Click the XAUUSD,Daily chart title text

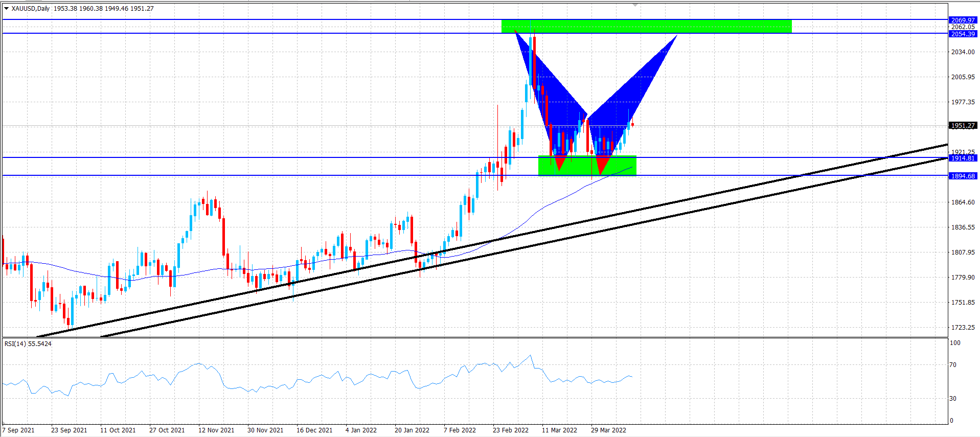click(x=31, y=8)
